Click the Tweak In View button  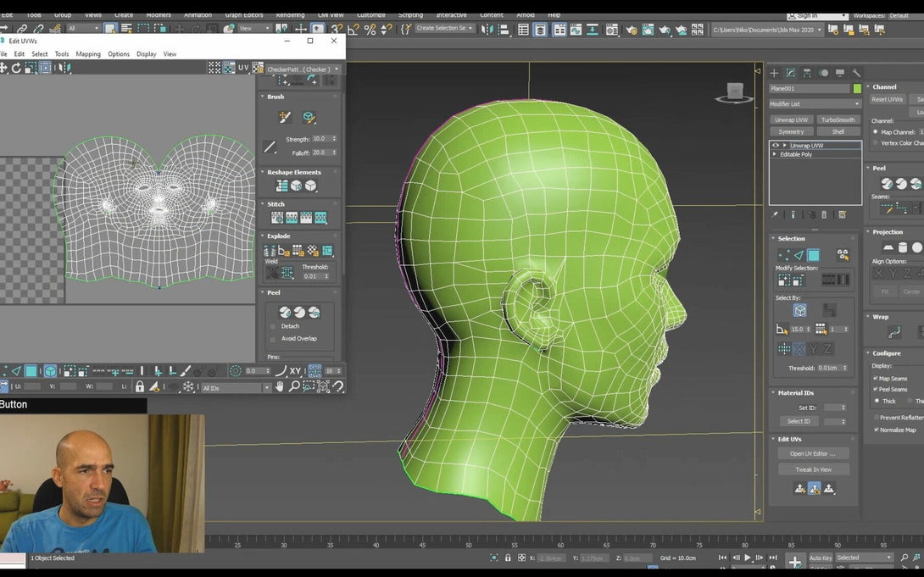[813, 469]
